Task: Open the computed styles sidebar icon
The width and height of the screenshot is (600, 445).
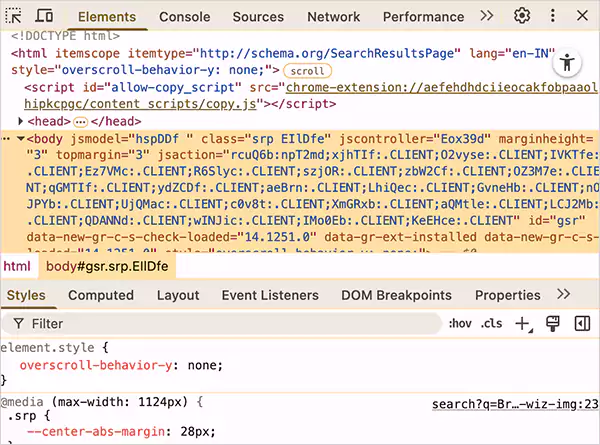Action: click(x=581, y=324)
